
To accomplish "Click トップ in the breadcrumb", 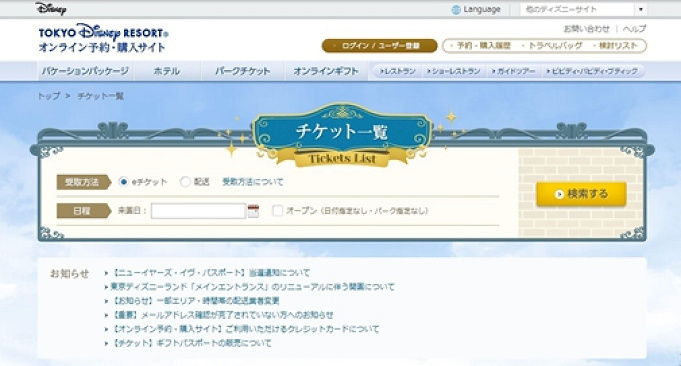I will coord(49,96).
